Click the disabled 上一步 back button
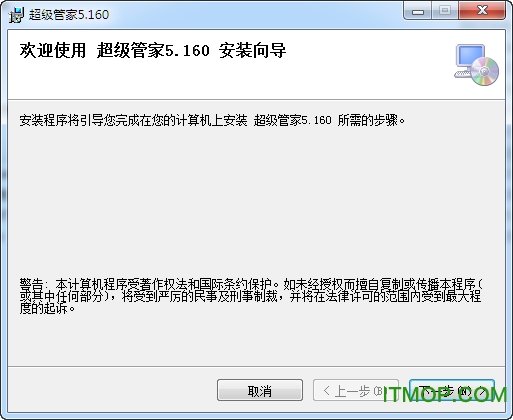 pyautogui.click(x=356, y=390)
